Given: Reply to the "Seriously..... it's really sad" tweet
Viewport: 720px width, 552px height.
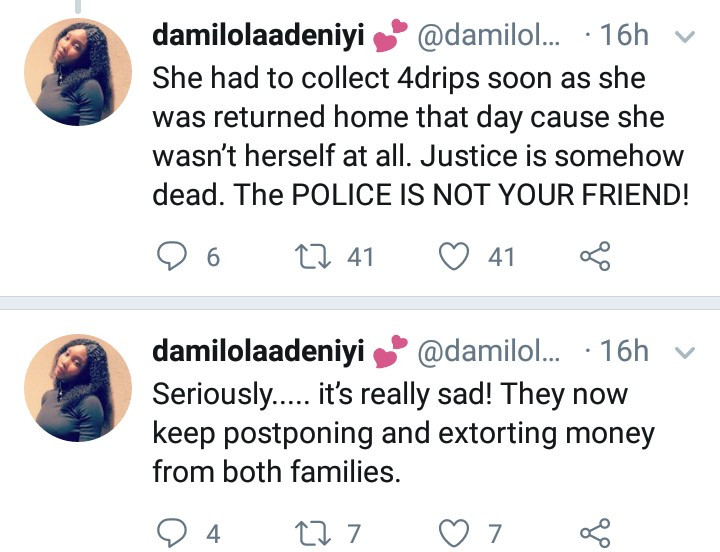Looking at the screenshot, I should [x=172, y=533].
